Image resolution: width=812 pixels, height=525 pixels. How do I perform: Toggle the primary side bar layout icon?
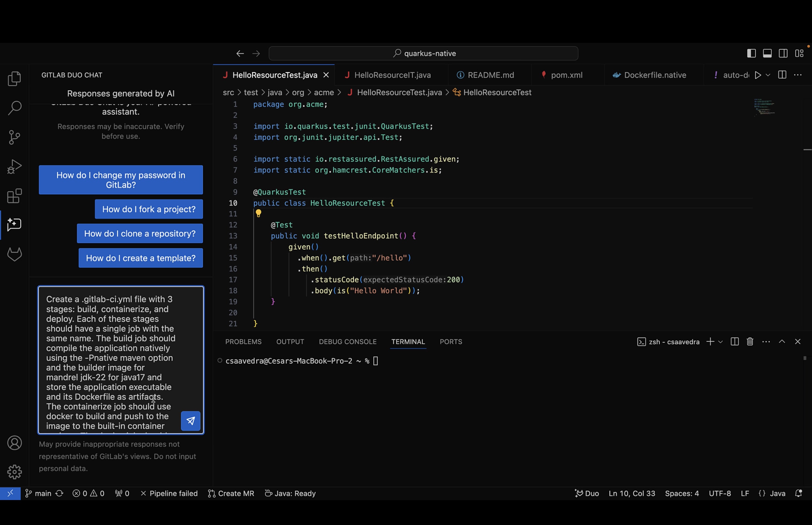[751, 53]
